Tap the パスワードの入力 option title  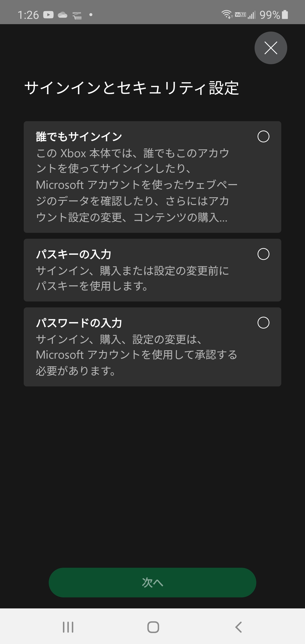pyautogui.click(x=79, y=323)
